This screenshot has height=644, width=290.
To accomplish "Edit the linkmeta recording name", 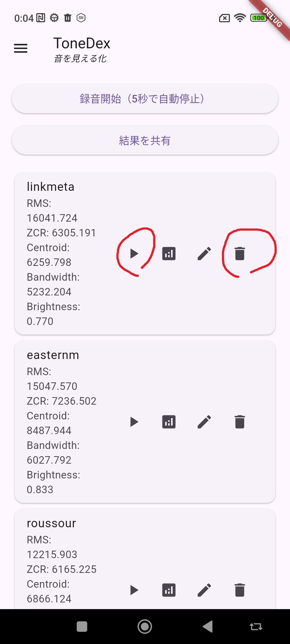I will tap(204, 254).
